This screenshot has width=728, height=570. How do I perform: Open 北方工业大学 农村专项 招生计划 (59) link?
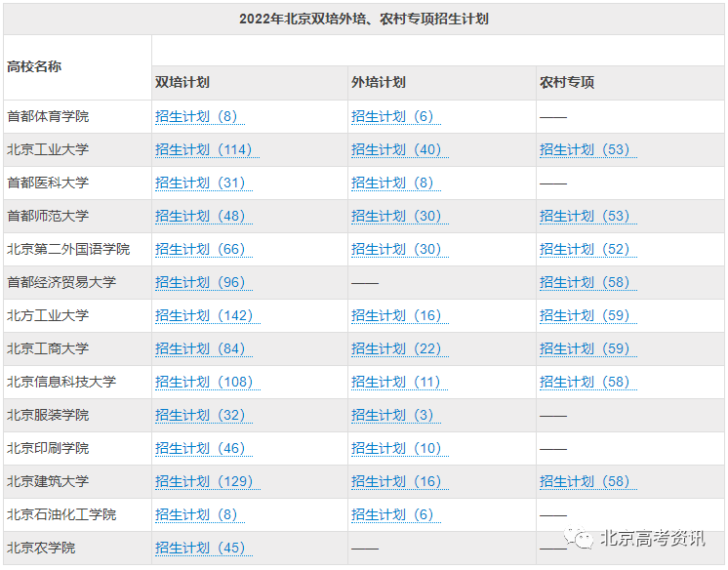tap(585, 316)
